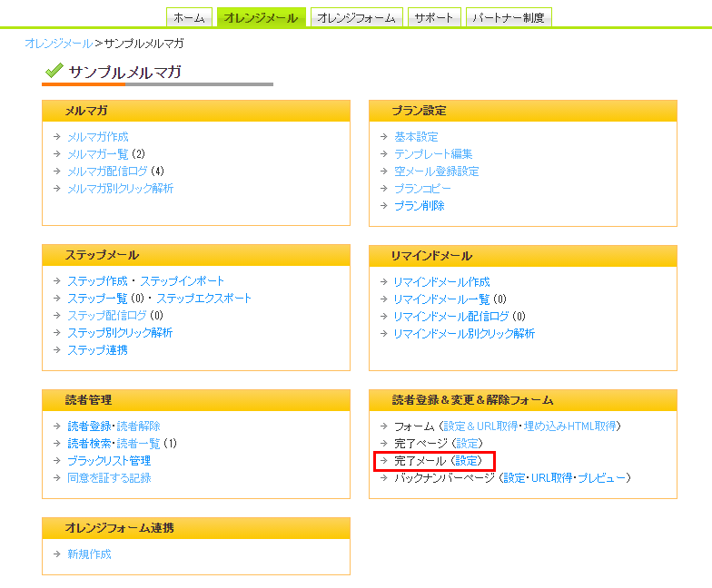712x588 pixels.
Task: Open リマインドメール作成 link
Action: tap(441, 282)
